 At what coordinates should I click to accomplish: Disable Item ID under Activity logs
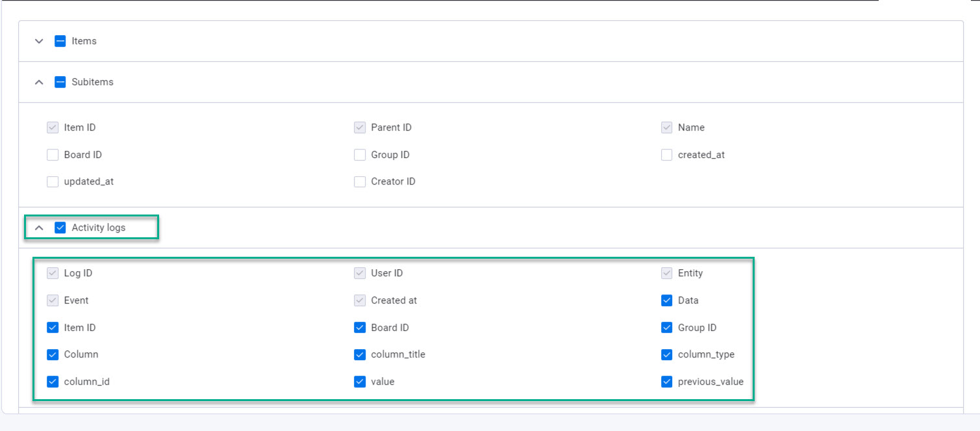[x=53, y=328]
